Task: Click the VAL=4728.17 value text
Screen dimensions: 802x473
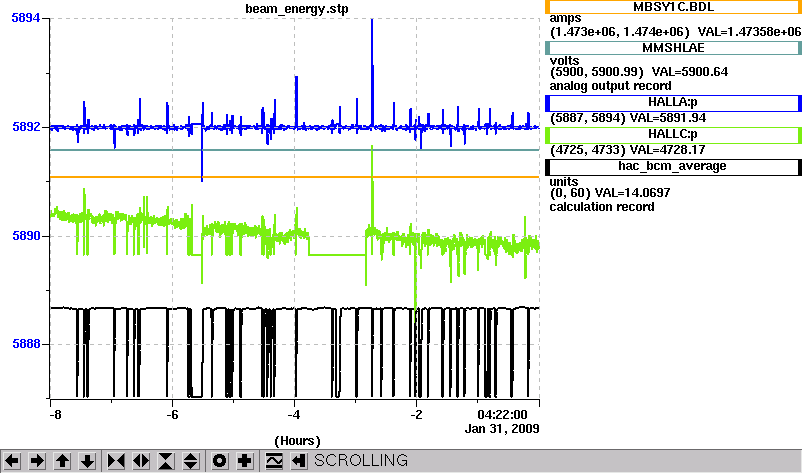Action: 667,150
